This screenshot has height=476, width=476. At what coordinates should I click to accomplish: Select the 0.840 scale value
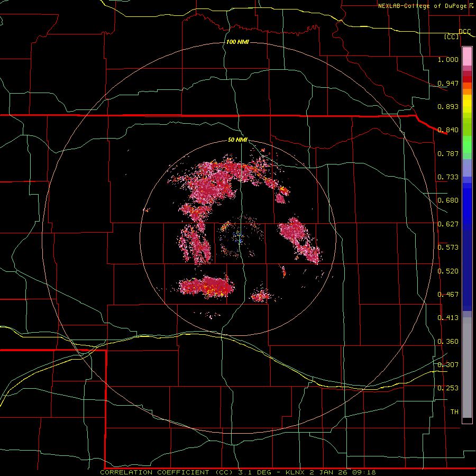(448, 130)
